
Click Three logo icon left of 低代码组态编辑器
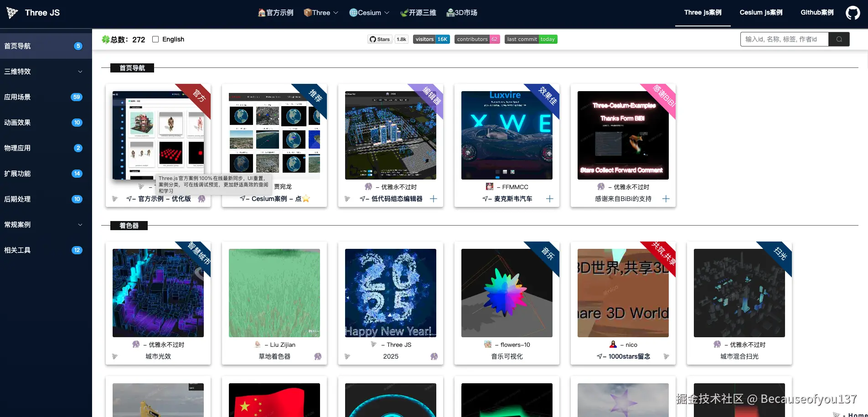pyautogui.click(x=347, y=199)
